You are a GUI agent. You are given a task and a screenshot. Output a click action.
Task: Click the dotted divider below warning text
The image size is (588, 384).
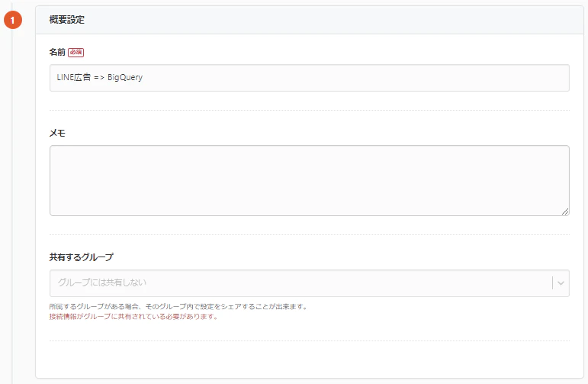coord(309,340)
